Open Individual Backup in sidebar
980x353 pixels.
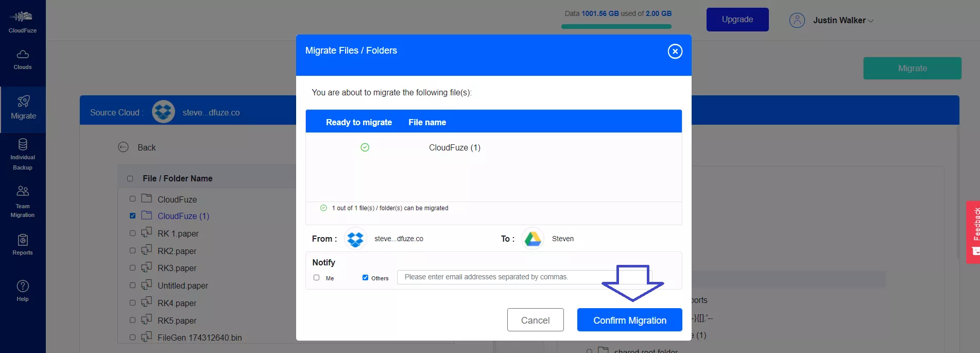point(23,154)
